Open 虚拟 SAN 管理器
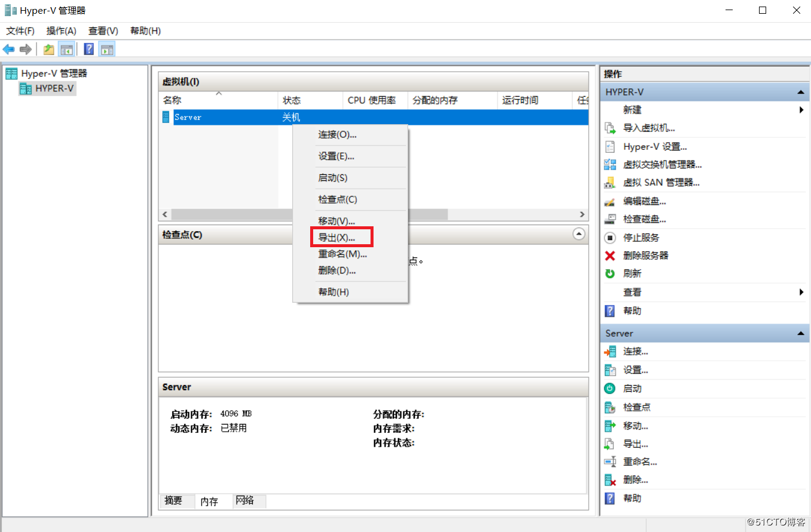Image resolution: width=811 pixels, height=532 pixels. tap(654, 182)
